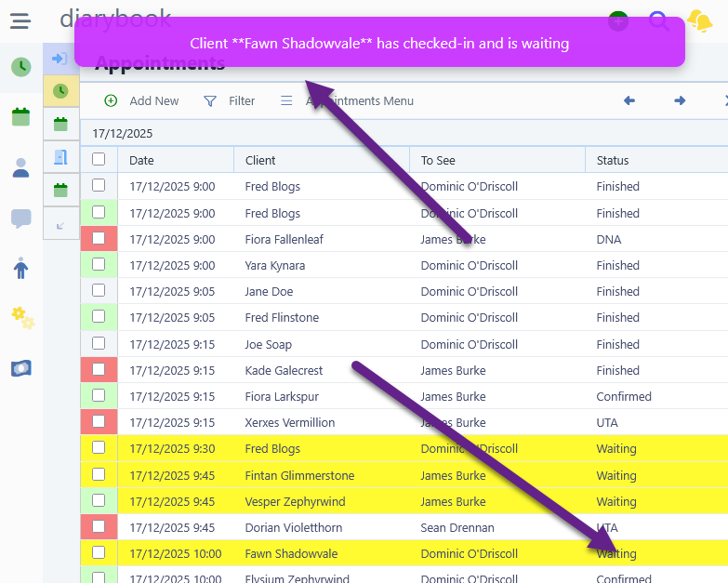The width and height of the screenshot is (728, 583).
Task: Go to next day with right arrow
Action: 680,100
